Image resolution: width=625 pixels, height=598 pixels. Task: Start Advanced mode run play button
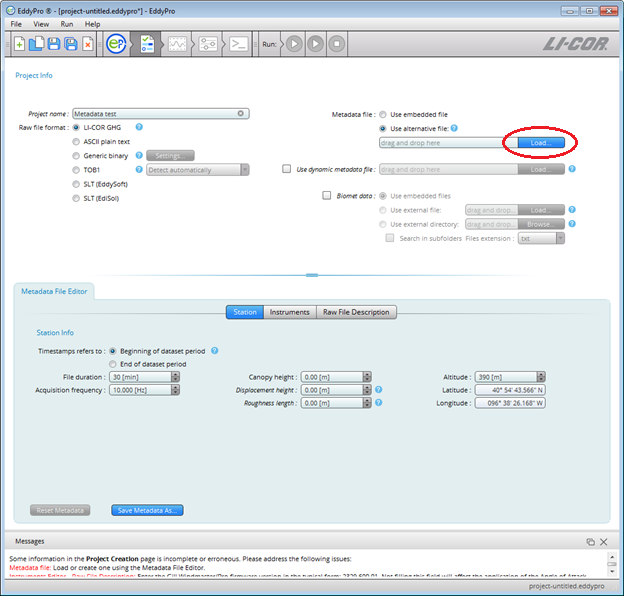coord(315,43)
